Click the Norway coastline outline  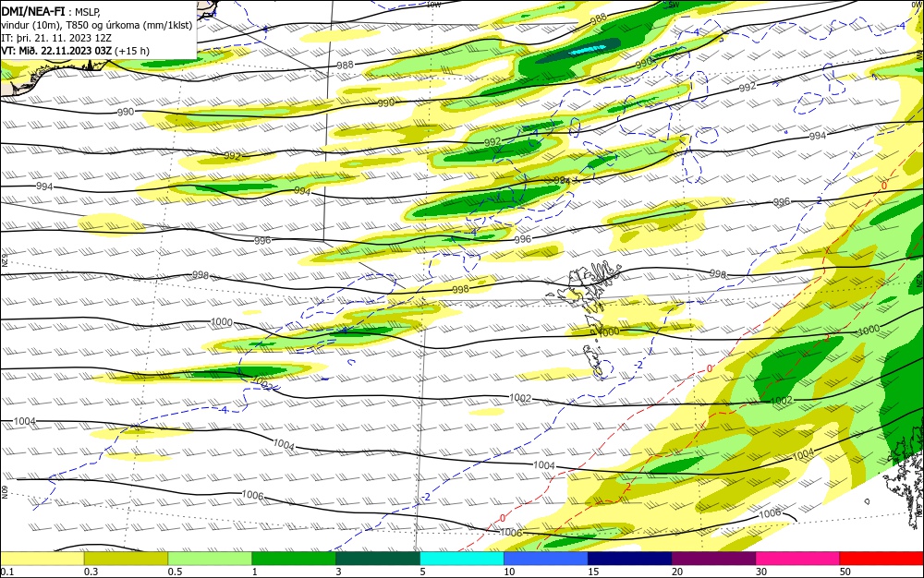(x=905, y=478)
